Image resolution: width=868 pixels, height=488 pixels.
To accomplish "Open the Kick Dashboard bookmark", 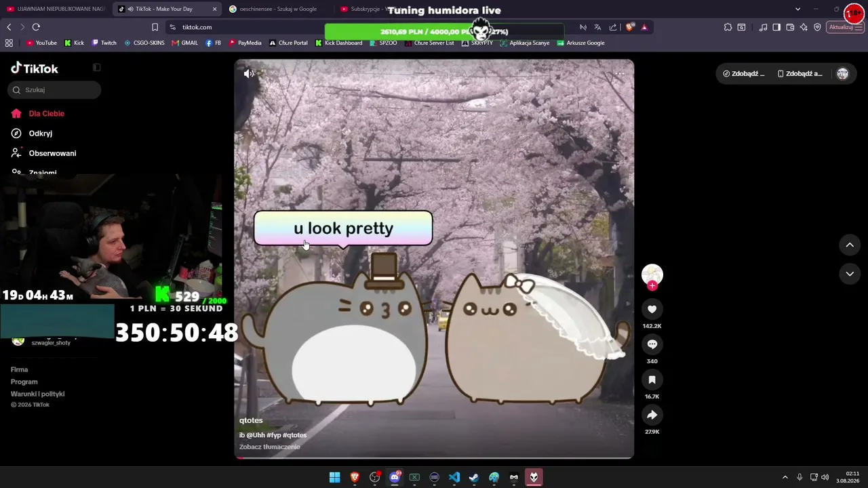I will (338, 43).
